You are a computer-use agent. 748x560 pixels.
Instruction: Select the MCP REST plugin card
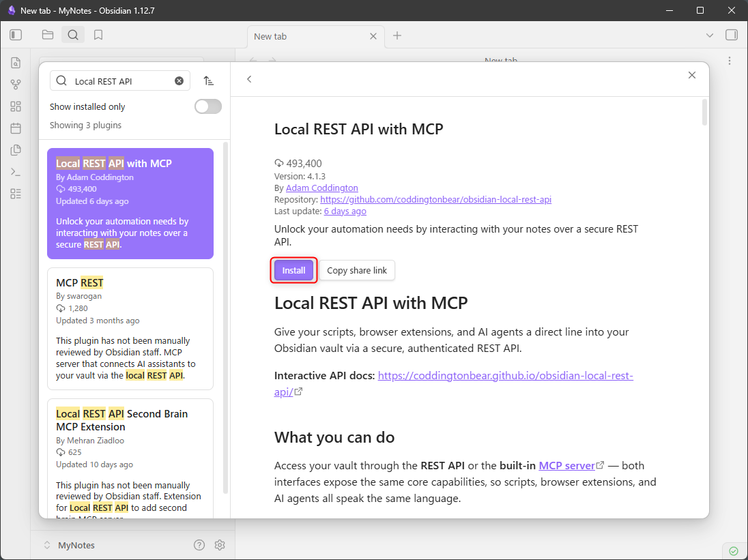(130, 329)
